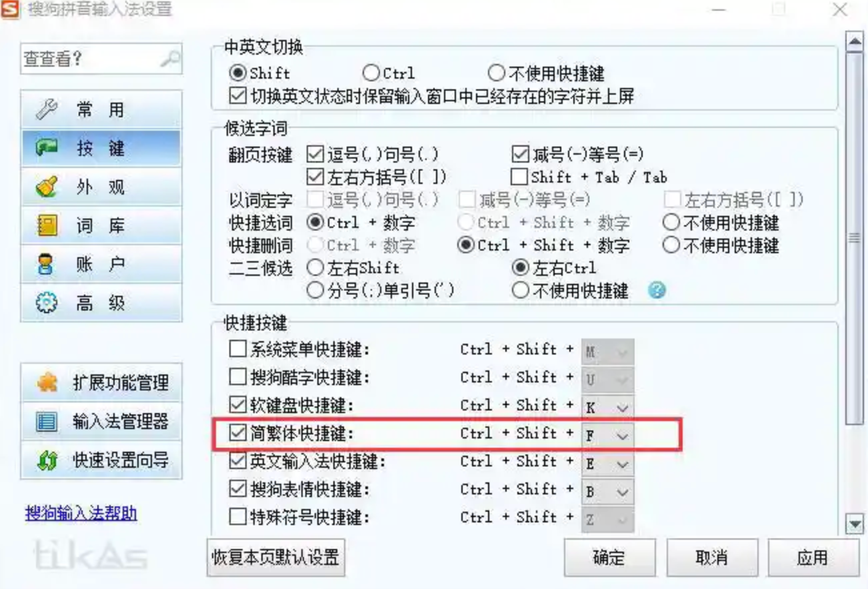Viewport: 868px width, 589px height.
Task: Open the 搜狗输入法帮助 link
Action: pos(81,513)
